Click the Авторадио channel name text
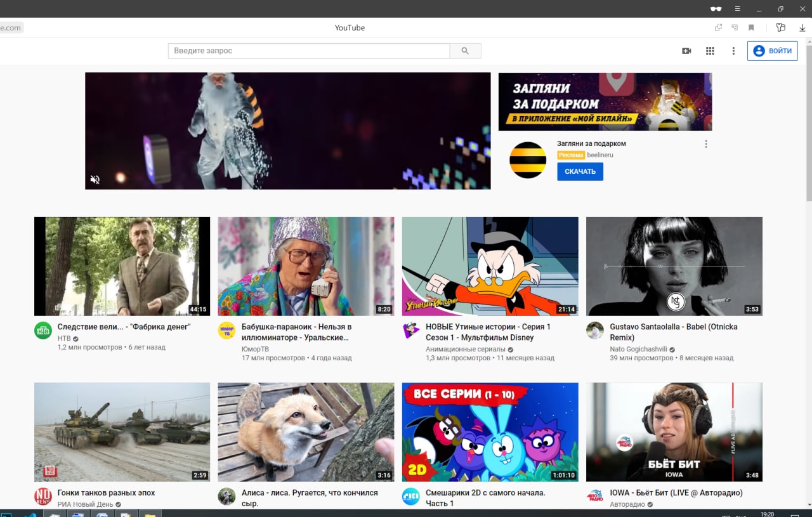Image resolution: width=812 pixels, height=517 pixels. [x=627, y=504]
